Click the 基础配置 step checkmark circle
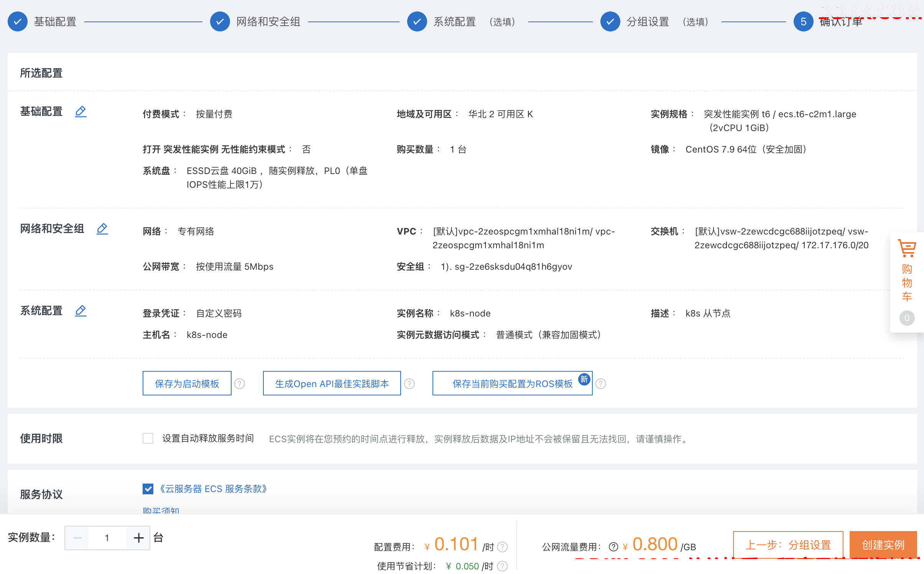 18,21
